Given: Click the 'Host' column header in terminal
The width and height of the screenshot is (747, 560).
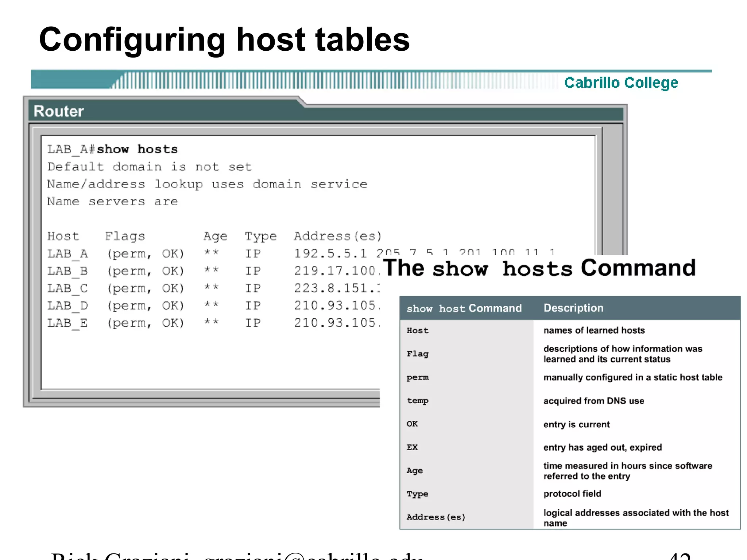Looking at the screenshot, I should point(63,236).
